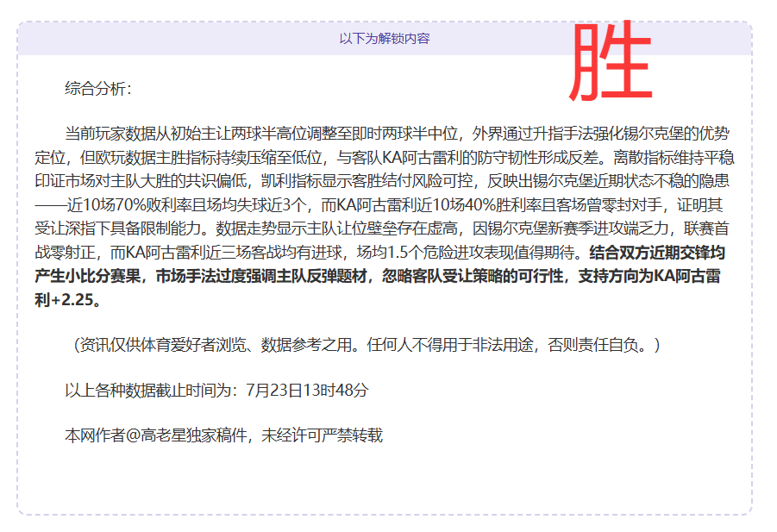Click the heading 综合分析:
777x532 pixels.
click(x=98, y=89)
